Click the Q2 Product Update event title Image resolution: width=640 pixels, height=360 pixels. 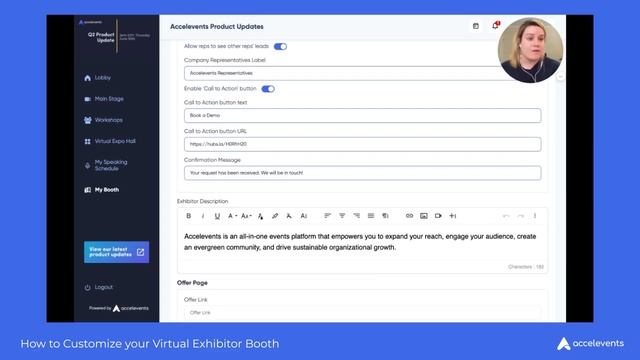pos(101,37)
